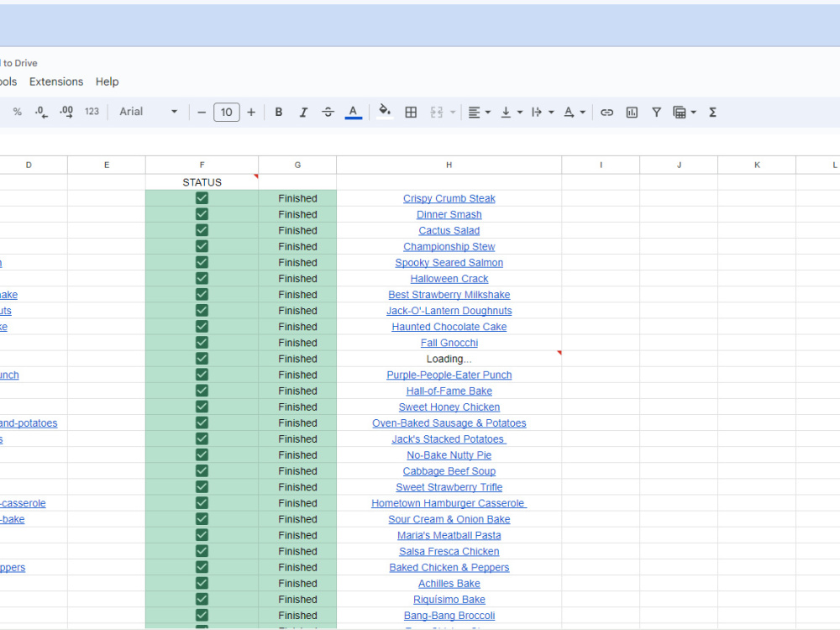Open the text wrapping dropdown
Image resolution: width=840 pixels, height=630 pixels.
[542, 112]
